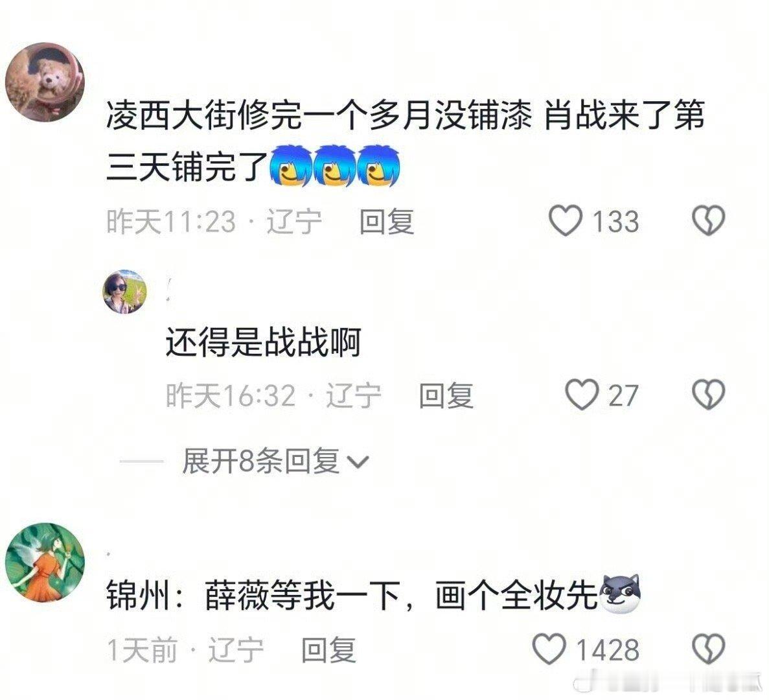Open the sunglasses woman avatar profile

coord(124,292)
